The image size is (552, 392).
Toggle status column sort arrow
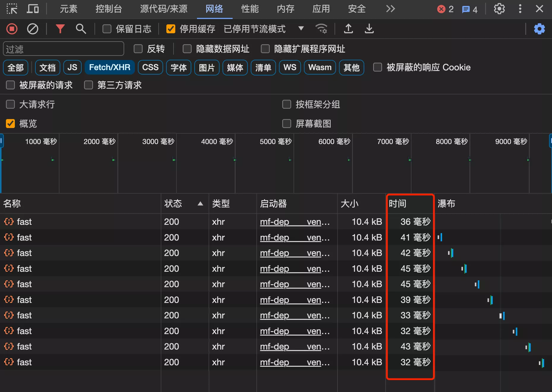(200, 204)
